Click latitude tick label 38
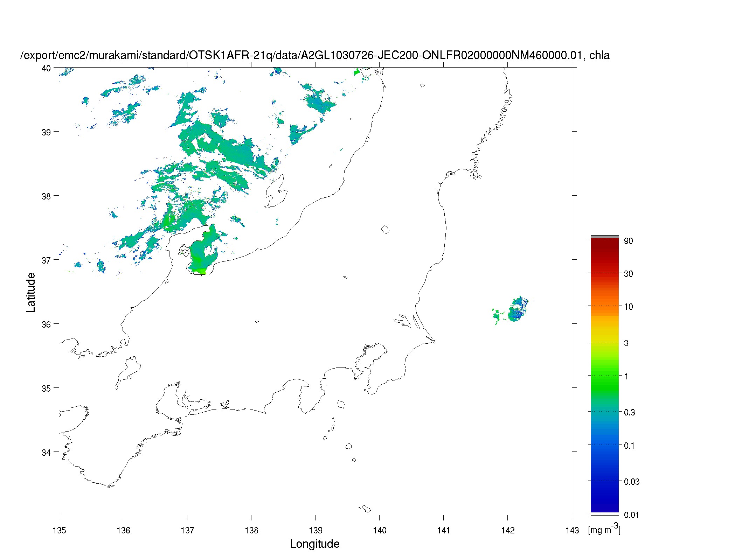This screenshot has width=735, height=560. tap(46, 196)
